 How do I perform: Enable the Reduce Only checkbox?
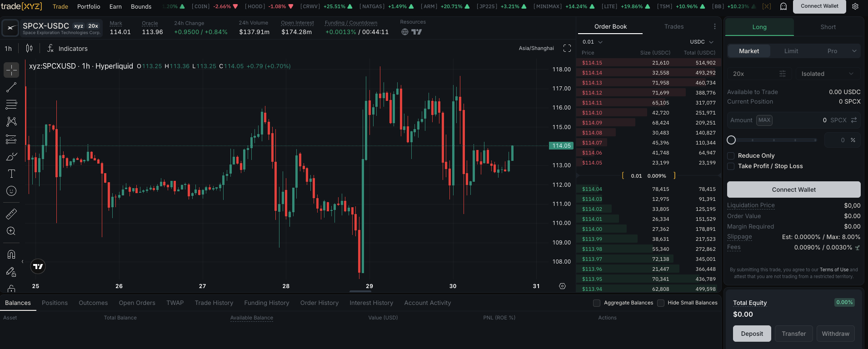(731, 156)
